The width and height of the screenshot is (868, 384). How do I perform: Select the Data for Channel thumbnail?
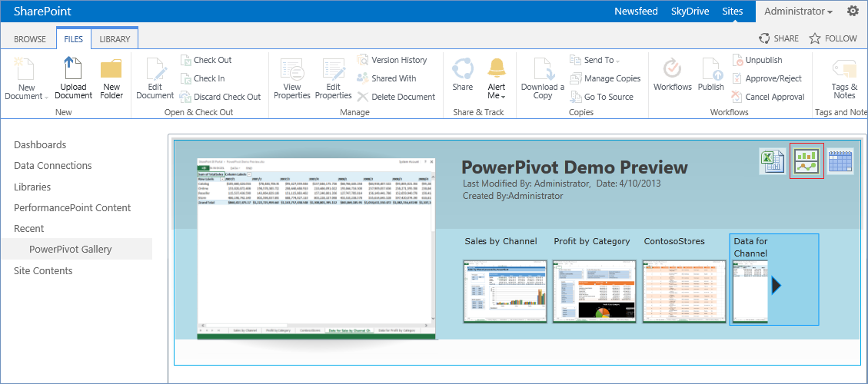pyautogui.click(x=750, y=291)
